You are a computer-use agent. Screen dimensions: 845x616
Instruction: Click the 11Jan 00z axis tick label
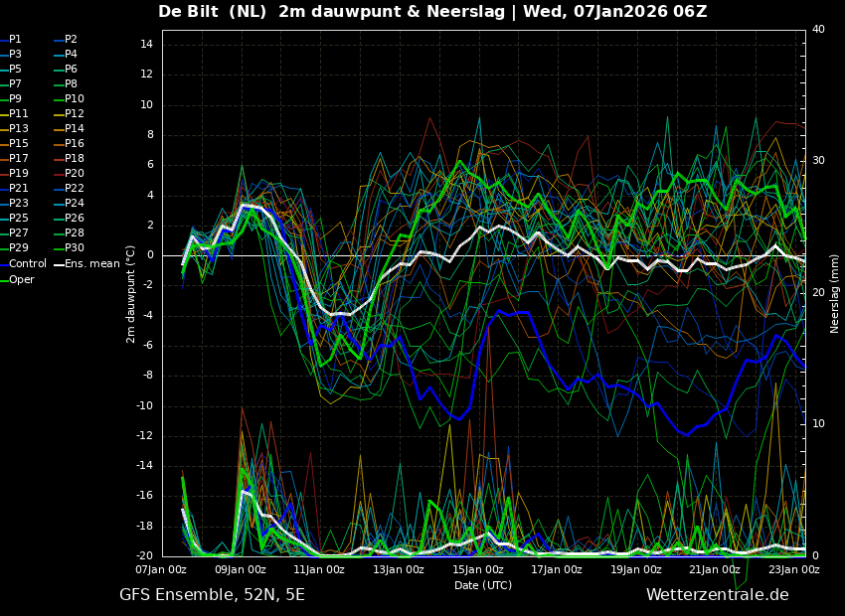tap(319, 569)
